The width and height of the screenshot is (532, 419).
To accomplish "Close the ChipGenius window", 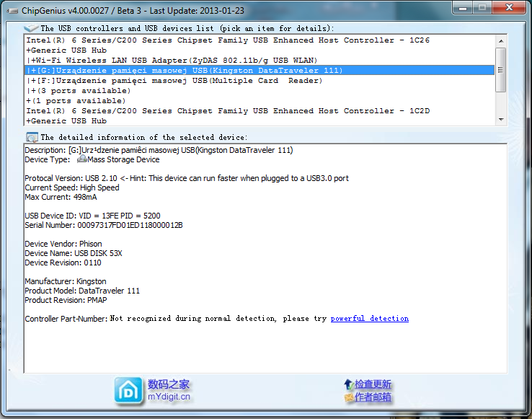I will tap(509, 7).
